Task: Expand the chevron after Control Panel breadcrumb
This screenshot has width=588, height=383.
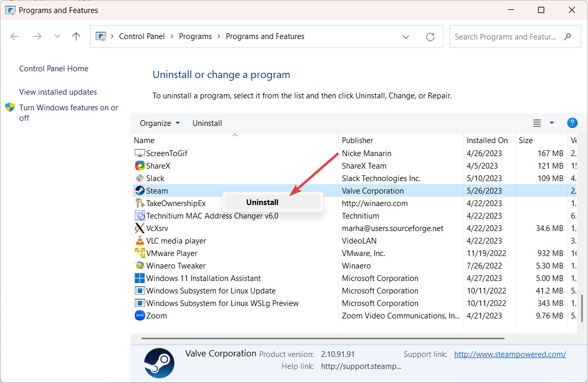Action: coord(172,36)
